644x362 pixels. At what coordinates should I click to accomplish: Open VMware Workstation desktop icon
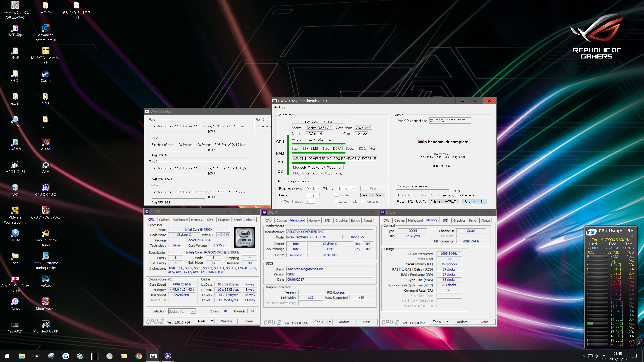pos(15,215)
